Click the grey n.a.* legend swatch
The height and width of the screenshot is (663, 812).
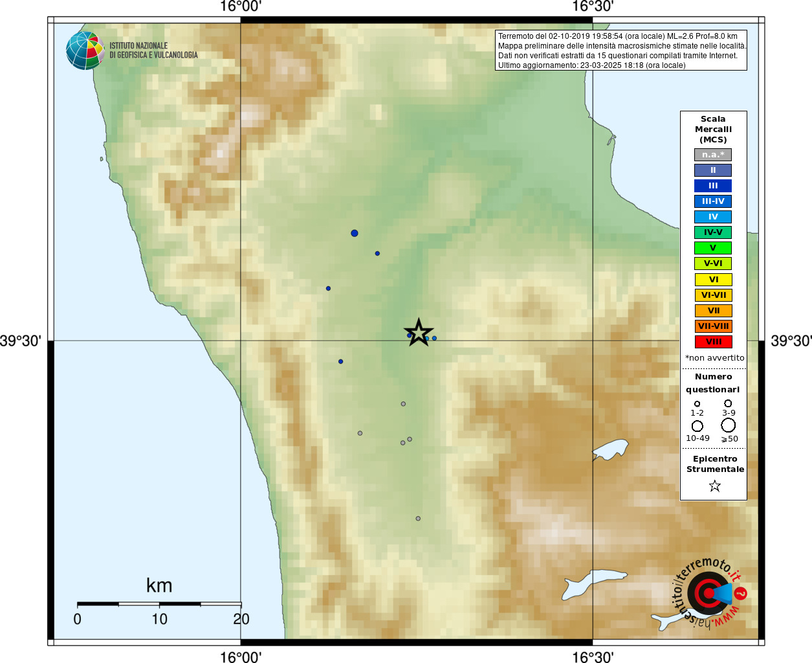coord(713,155)
